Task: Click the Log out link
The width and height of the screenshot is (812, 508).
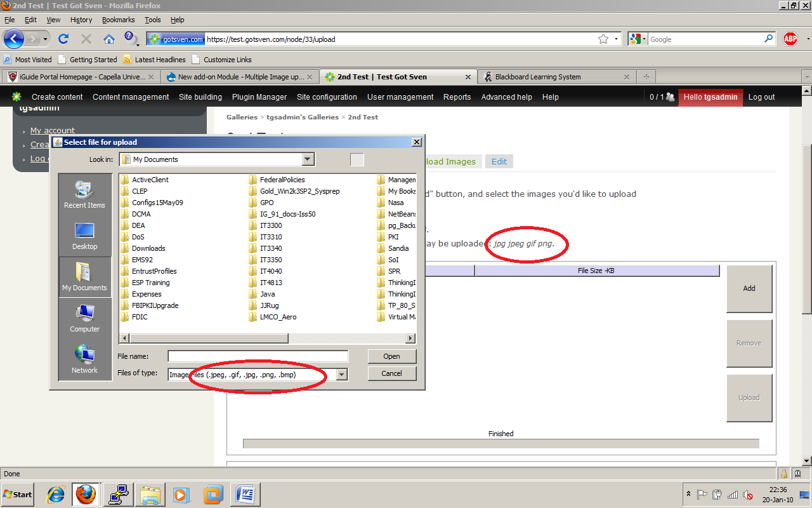Action: (x=761, y=97)
